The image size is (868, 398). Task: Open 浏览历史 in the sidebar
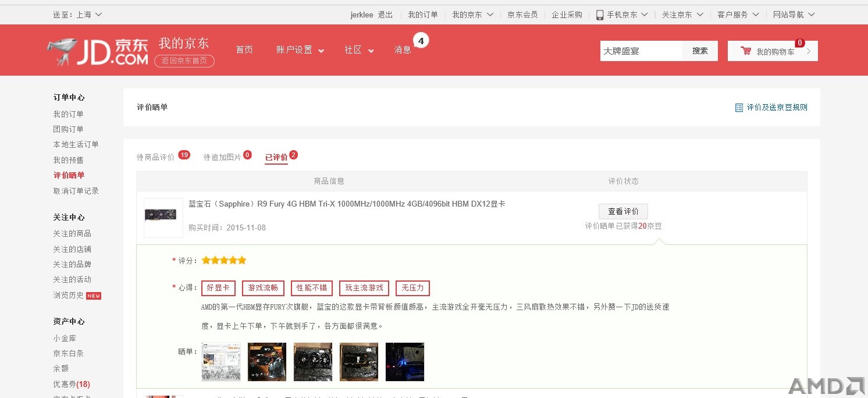tap(68, 295)
